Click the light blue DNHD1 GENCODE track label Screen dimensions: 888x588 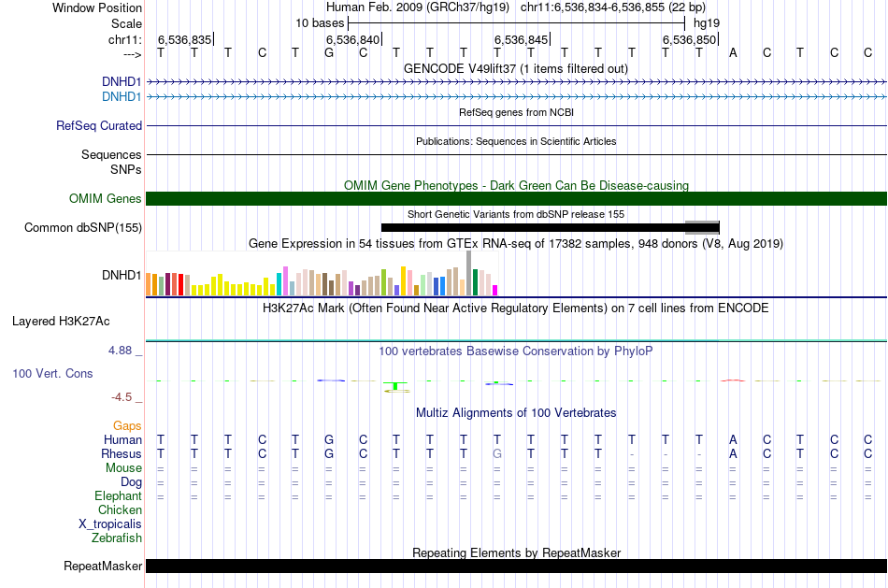click(x=122, y=97)
